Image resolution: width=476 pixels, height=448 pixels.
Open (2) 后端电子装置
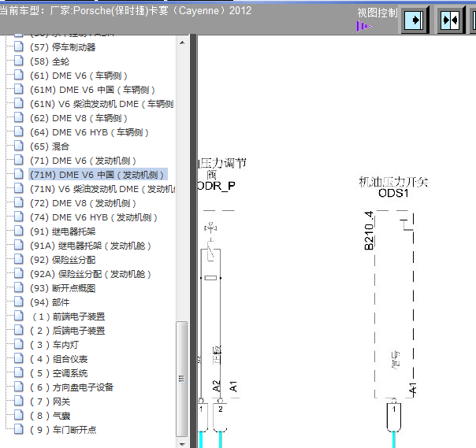click(x=67, y=331)
